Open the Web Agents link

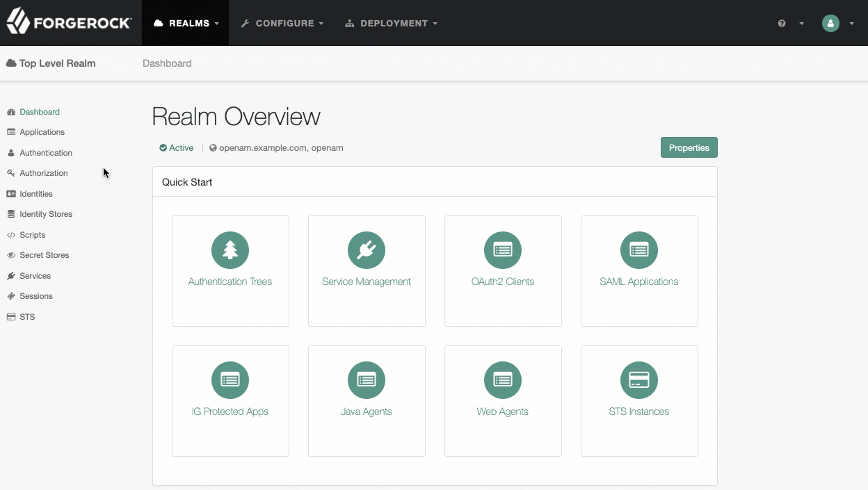503,411
